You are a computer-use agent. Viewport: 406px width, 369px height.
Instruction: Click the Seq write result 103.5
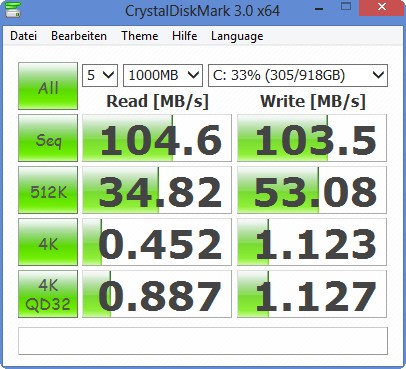pyautogui.click(x=312, y=138)
